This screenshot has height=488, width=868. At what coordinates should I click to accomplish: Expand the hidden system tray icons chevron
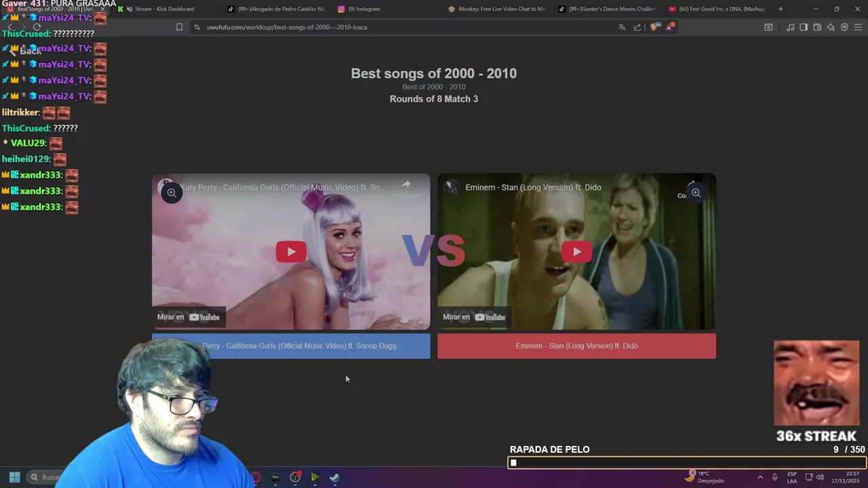(759, 477)
